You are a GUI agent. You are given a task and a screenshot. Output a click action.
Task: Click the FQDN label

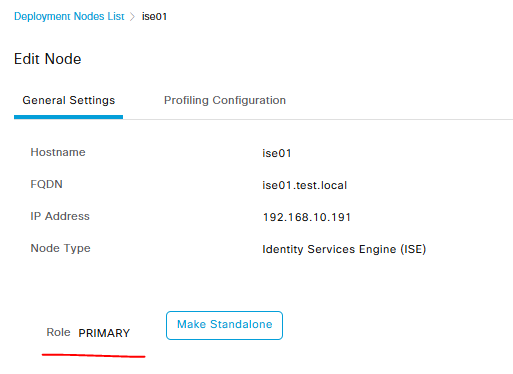(x=46, y=184)
